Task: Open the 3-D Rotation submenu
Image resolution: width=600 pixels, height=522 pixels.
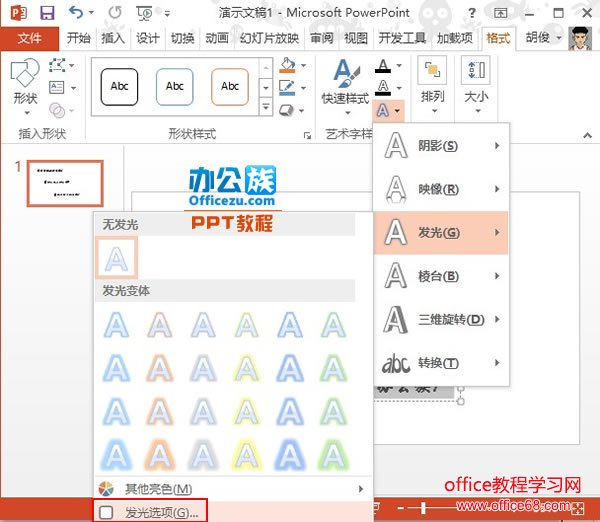Action: 441,319
